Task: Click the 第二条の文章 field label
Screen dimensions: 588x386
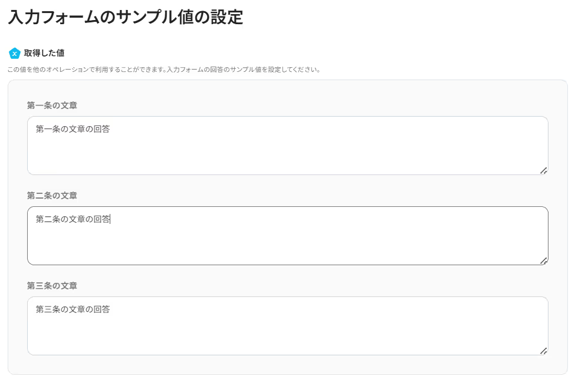Action: [52, 196]
